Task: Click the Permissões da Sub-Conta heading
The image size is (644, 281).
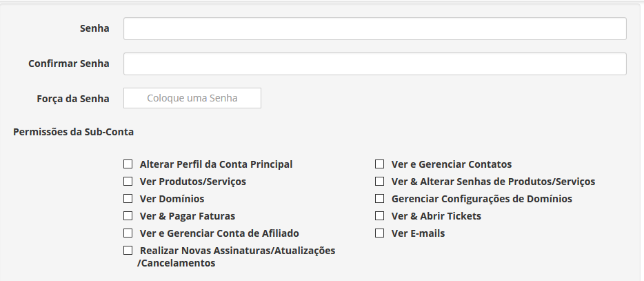Action: (x=73, y=131)
